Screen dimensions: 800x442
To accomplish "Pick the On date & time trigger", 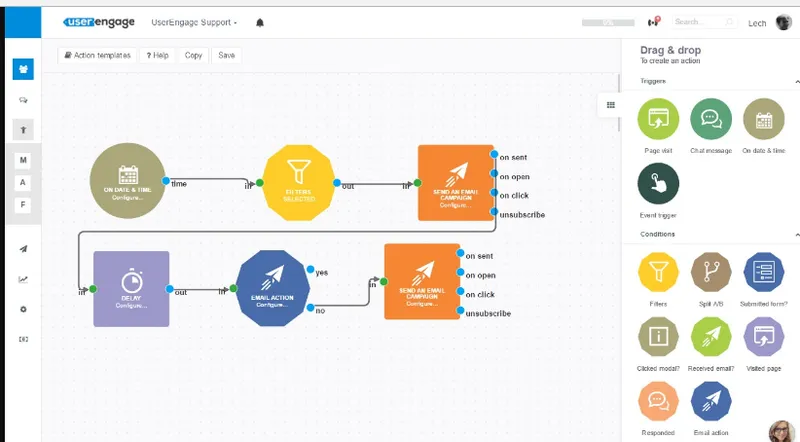I will (x=764, y=119).
